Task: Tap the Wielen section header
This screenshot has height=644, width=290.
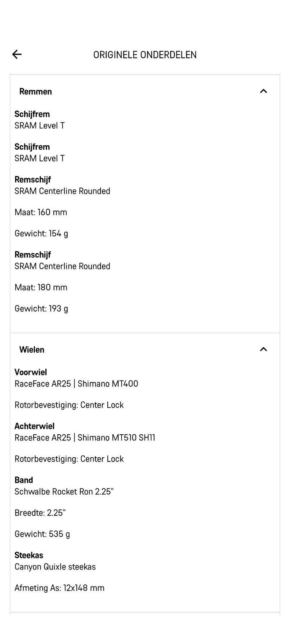Action: coord(145,350)
